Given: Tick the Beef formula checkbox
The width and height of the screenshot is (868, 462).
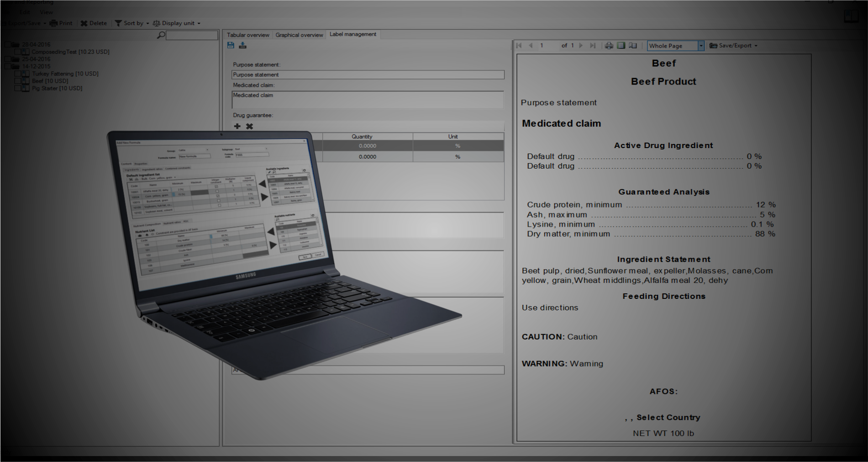Looking at the screenshot, I should coord(18,81).
